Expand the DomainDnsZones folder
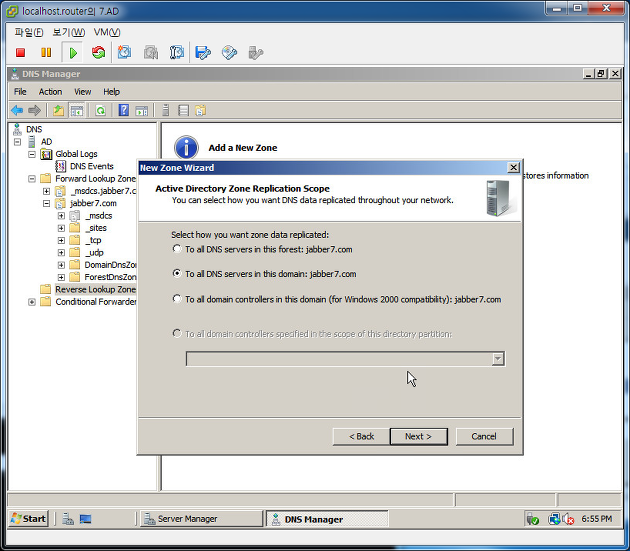Image resolution: width=630 pixels, height=551 pixels. coord(61,265)
